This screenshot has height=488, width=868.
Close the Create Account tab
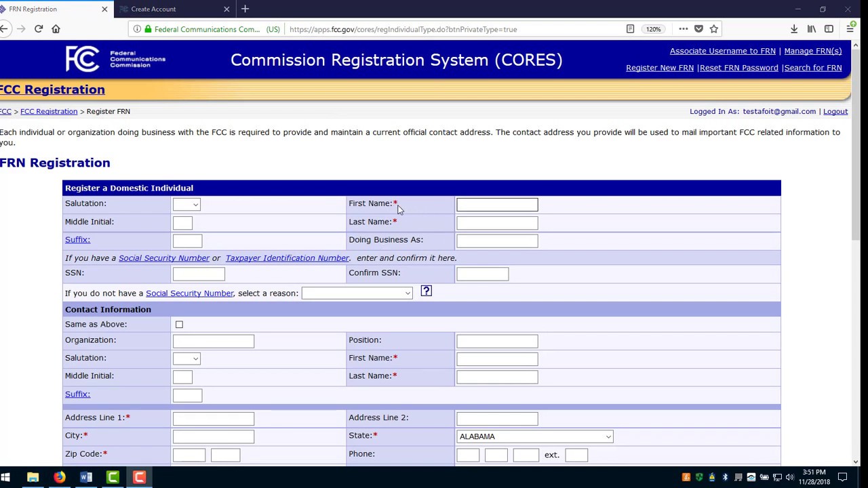point(226,9)
